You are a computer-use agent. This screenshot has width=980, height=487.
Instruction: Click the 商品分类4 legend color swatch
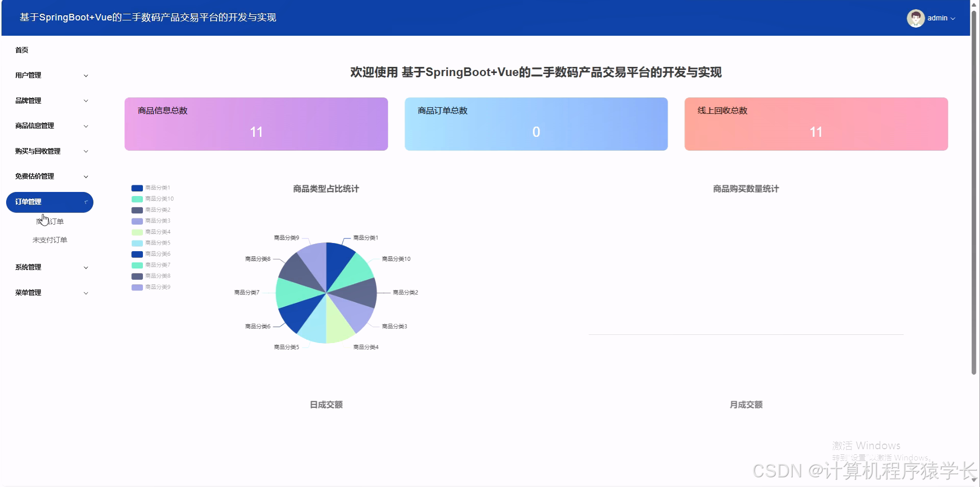tap(136, 232)
